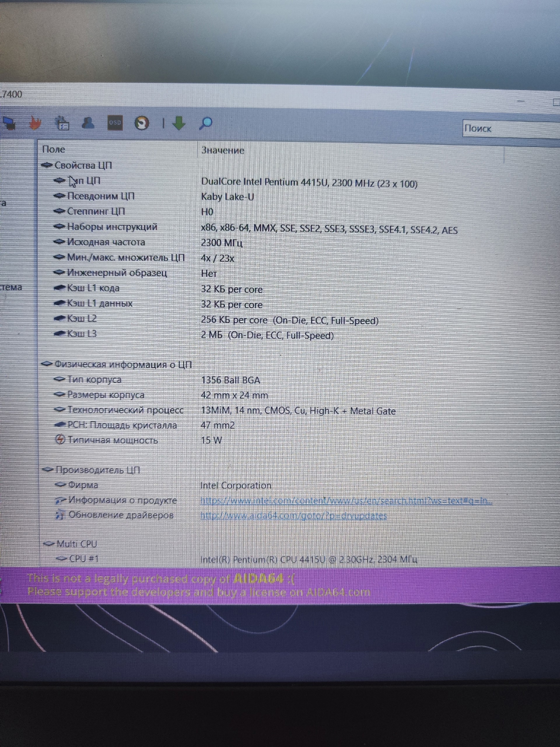Click the green download arrow icon
This screenshot has height=747, width=560.
(x=179, y=123)
